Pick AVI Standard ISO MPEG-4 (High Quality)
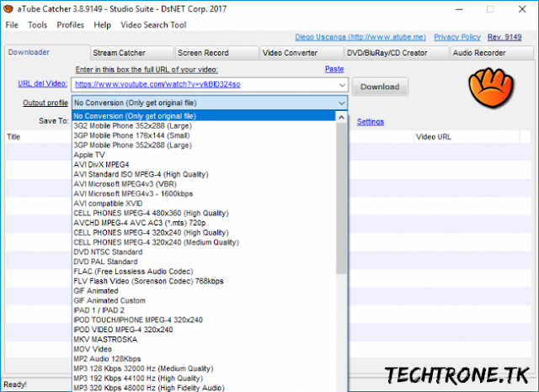 (x=204, y=174)
